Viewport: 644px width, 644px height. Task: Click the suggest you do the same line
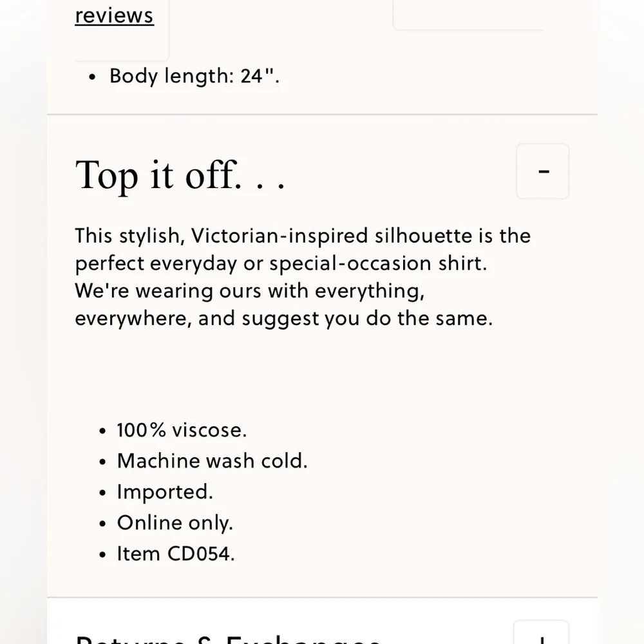point(283,319)
